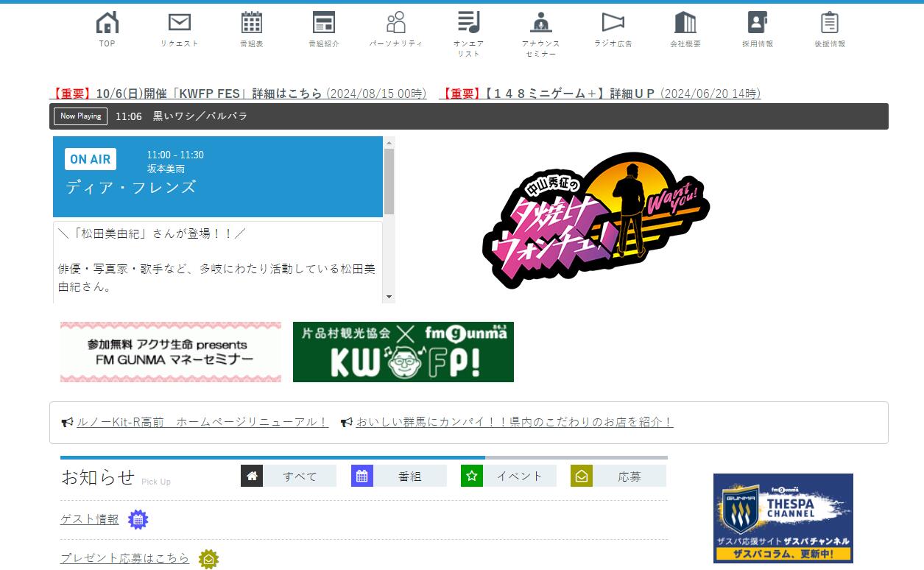Click the calendar icon of the 番組 filter

[362, 476]
